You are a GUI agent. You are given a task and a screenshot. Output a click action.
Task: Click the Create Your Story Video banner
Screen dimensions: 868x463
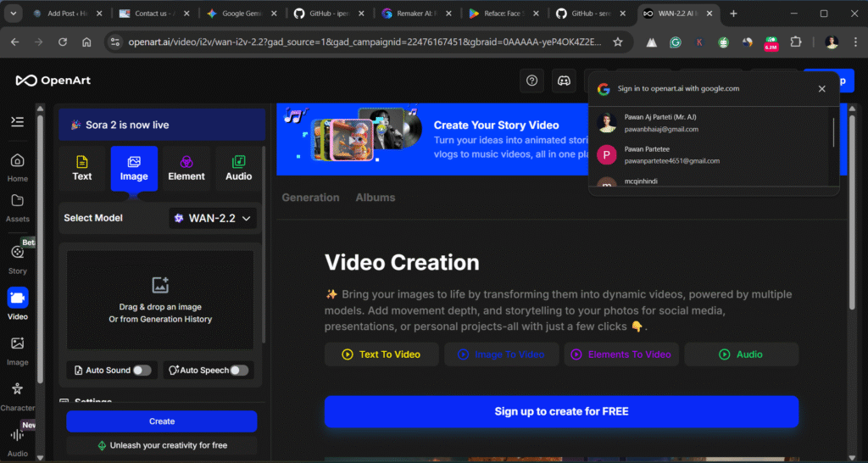(431, 139)
